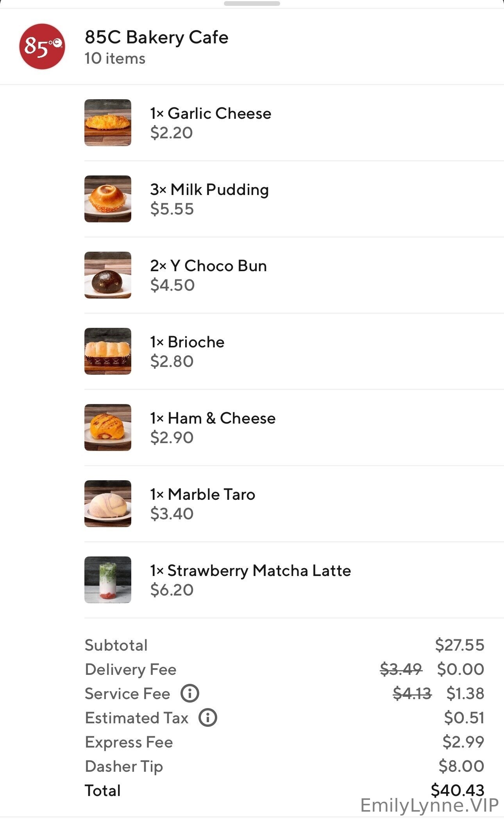Tap the Brioche loaf thumbnail
504x821 pixels.
[108, 351]
